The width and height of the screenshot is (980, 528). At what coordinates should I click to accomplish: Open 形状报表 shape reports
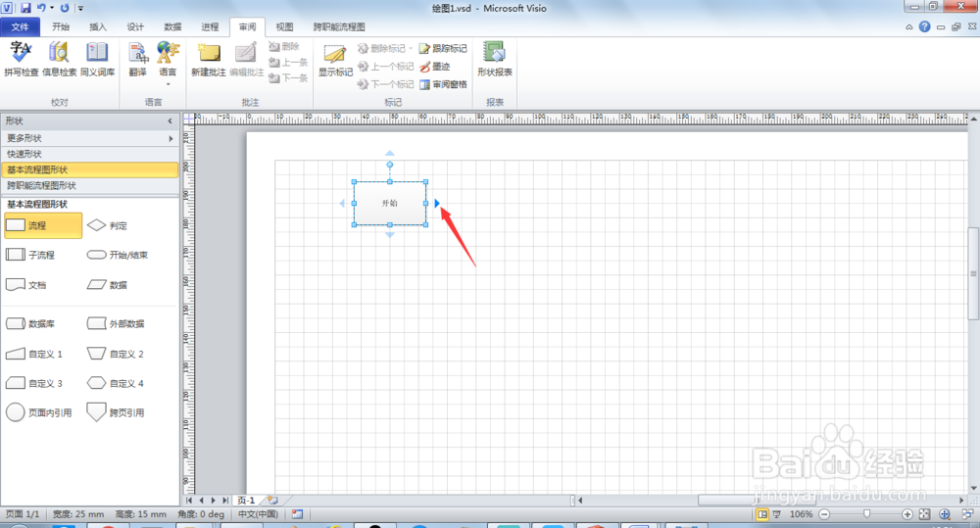pyautogui.click(x=494, y=60)
